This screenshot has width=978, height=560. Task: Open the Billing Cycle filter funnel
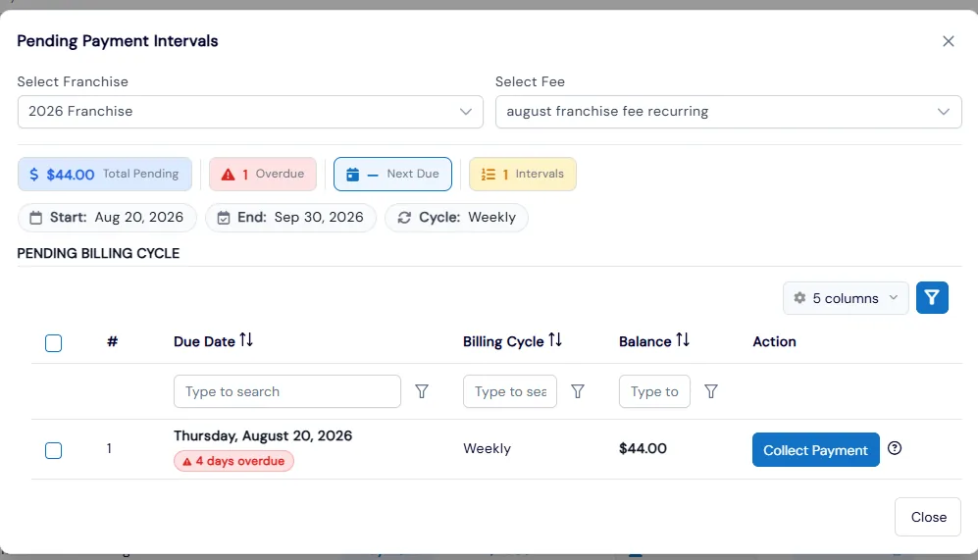(578, 391)
